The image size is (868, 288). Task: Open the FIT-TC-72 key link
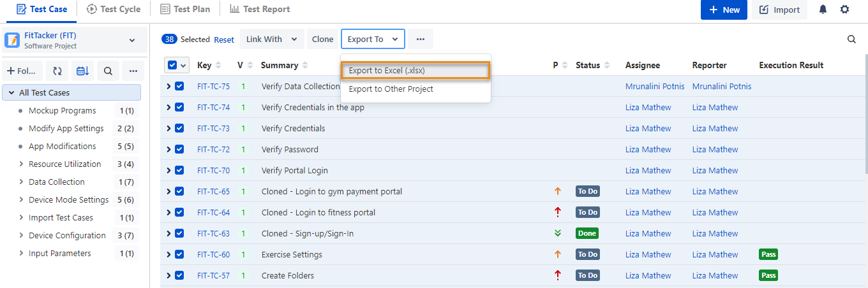[x=213, y=149]
